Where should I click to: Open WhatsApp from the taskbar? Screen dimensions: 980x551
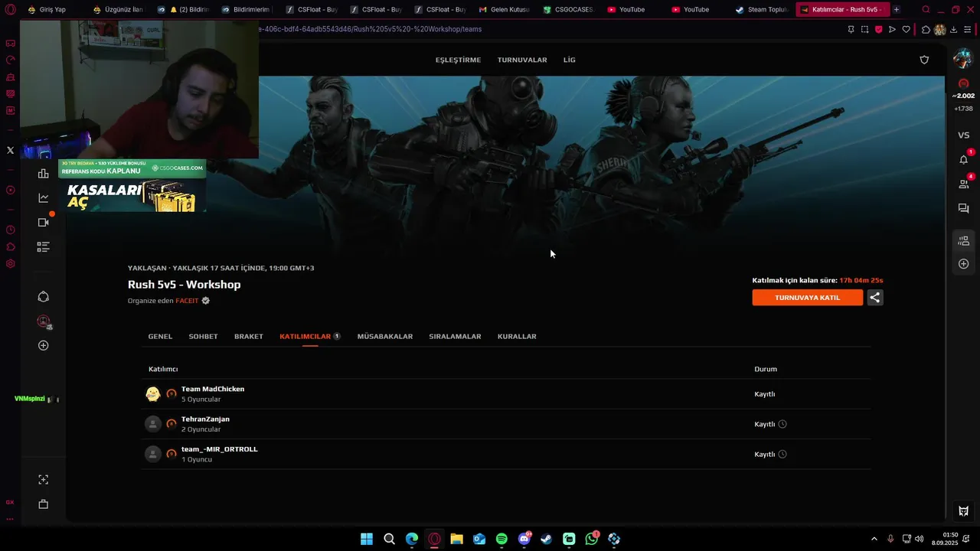(591, 539)
